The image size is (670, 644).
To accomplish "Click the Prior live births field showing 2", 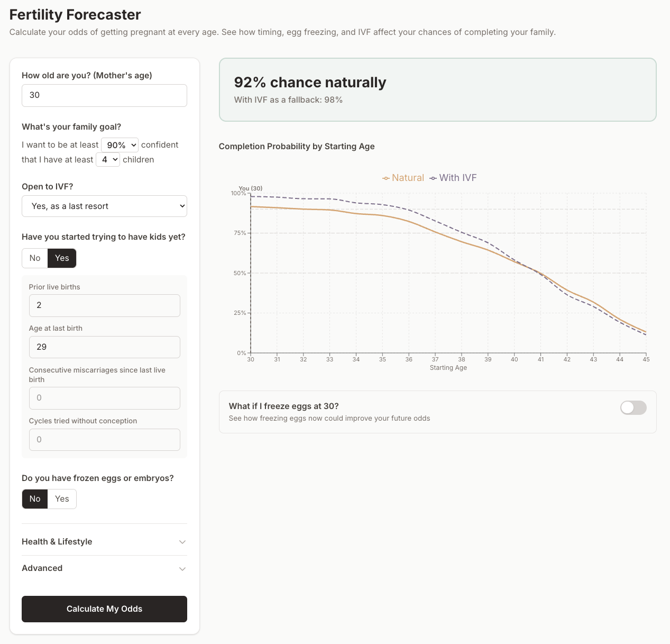I will 104,305.
